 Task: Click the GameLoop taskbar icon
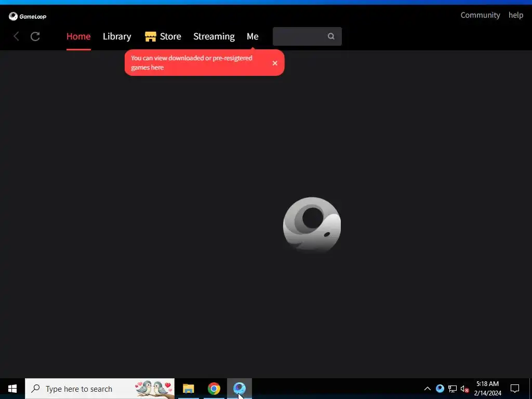point(240,389)
